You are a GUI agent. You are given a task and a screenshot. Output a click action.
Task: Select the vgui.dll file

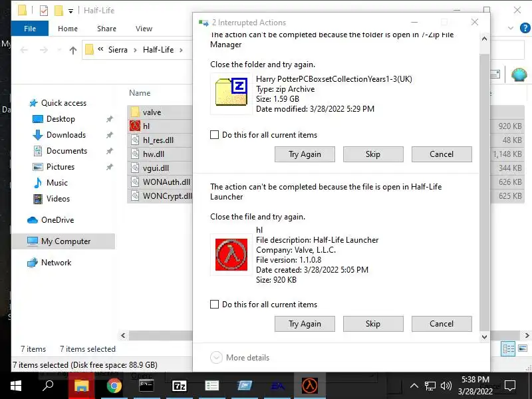(x=160, y=168)
